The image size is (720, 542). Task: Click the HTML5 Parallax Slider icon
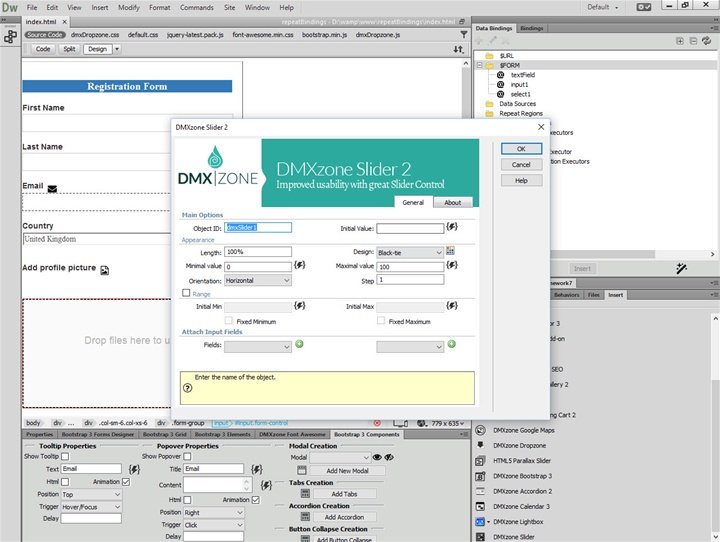(x=480, y=461)
